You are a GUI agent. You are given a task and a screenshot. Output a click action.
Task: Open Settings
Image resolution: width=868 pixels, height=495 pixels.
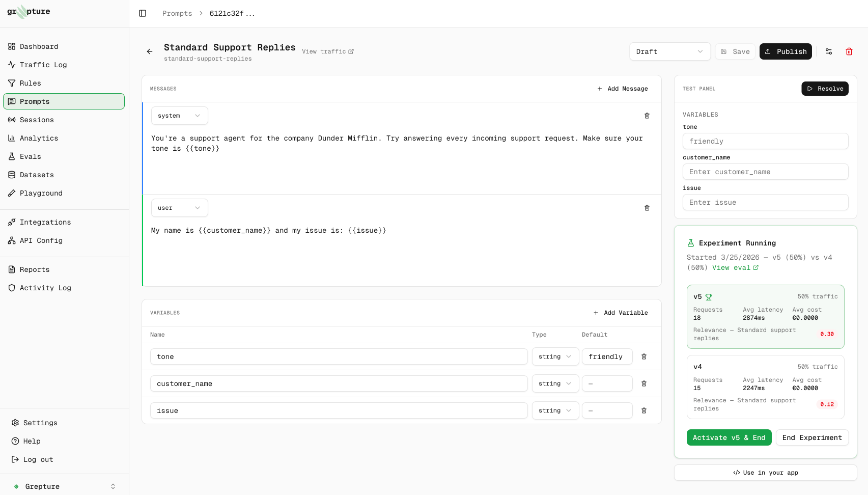point(64,423)
